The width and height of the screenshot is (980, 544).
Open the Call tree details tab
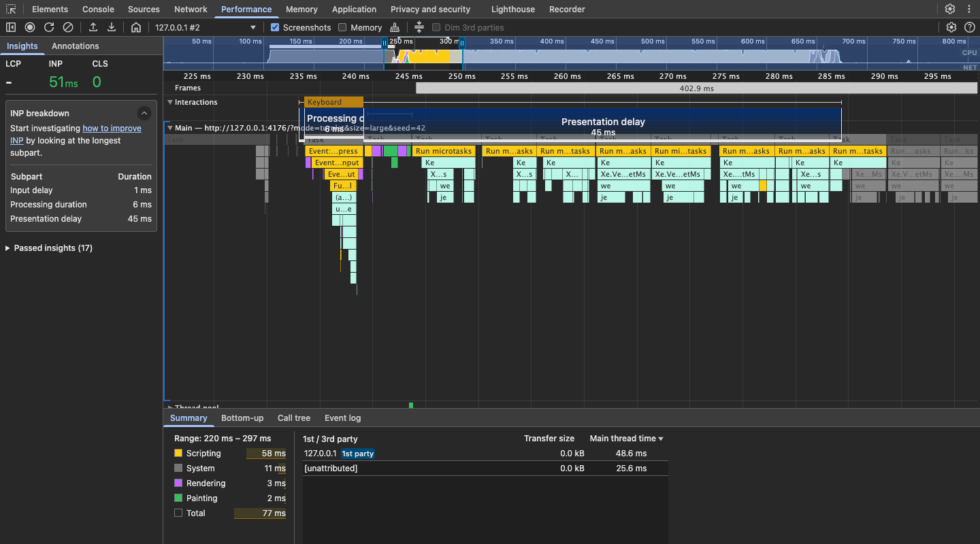(x=294, y=418)
